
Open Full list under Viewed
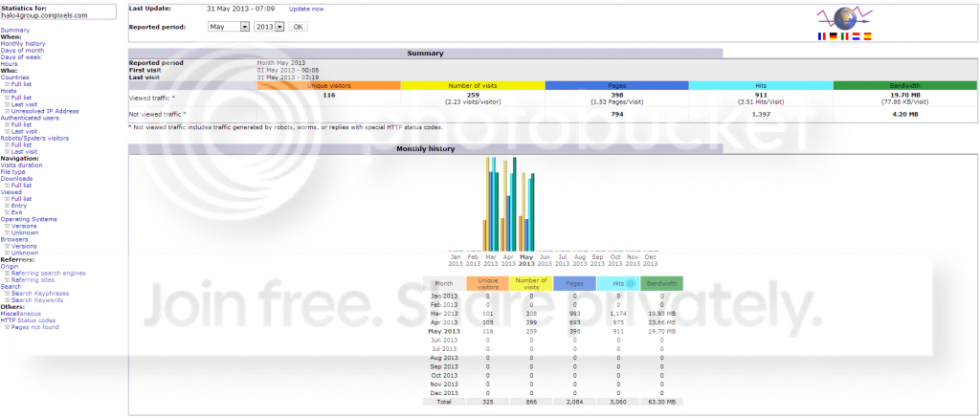pyautogui.click(x=21, y=199)
